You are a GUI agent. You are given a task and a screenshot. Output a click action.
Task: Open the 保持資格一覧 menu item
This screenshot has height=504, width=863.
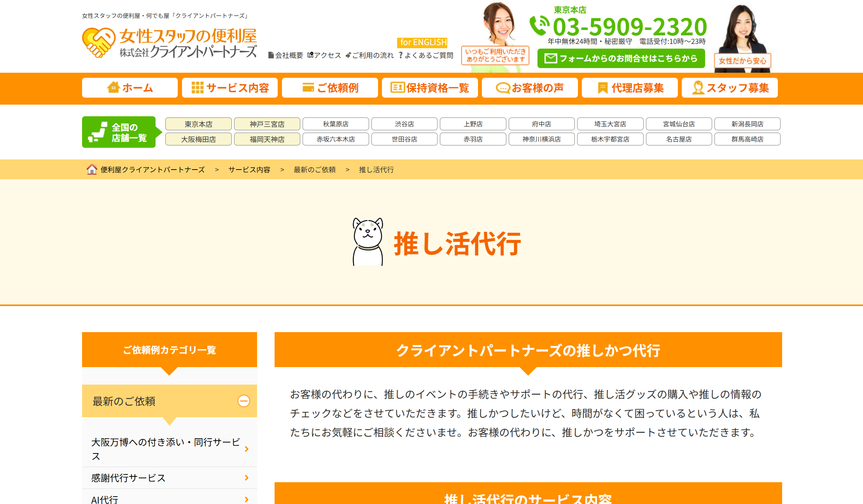[430, 87]
